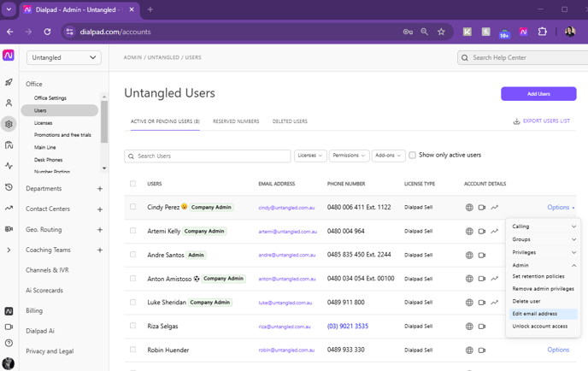This screenshot has width=588, height=371.
Task: Click the globe icon in Robin Huender row
Action: point(469,350)
